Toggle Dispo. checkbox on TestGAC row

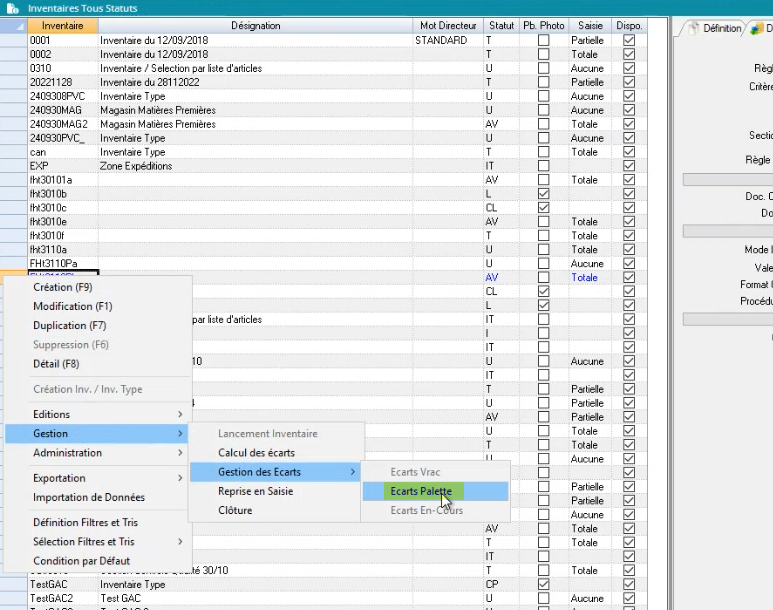coord(629,584)
